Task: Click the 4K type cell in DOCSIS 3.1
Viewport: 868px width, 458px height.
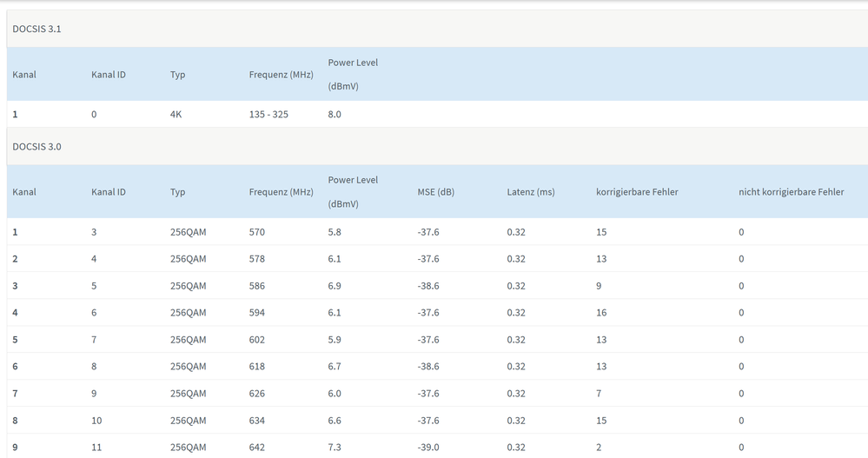Action: point(176,115)
